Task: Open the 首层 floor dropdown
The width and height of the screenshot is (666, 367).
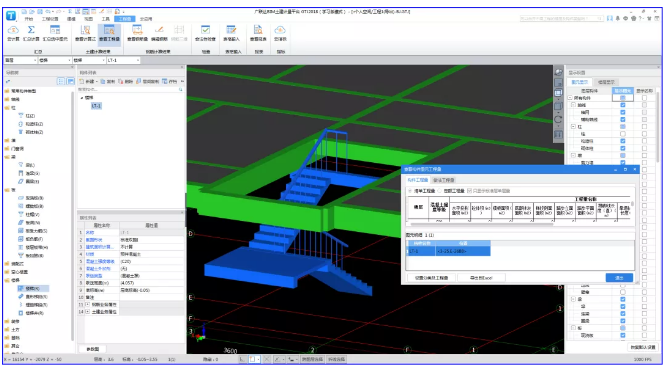Action: [20, 60]
